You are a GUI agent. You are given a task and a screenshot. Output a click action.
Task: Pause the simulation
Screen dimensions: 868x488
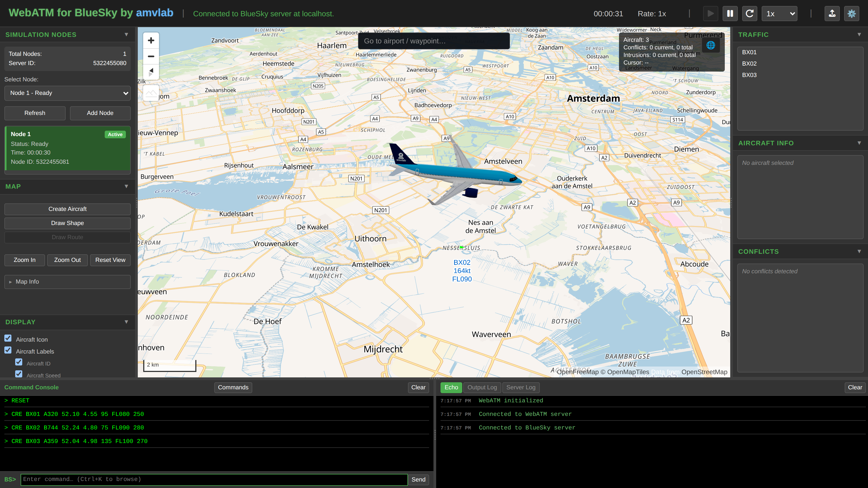(730, 14)
